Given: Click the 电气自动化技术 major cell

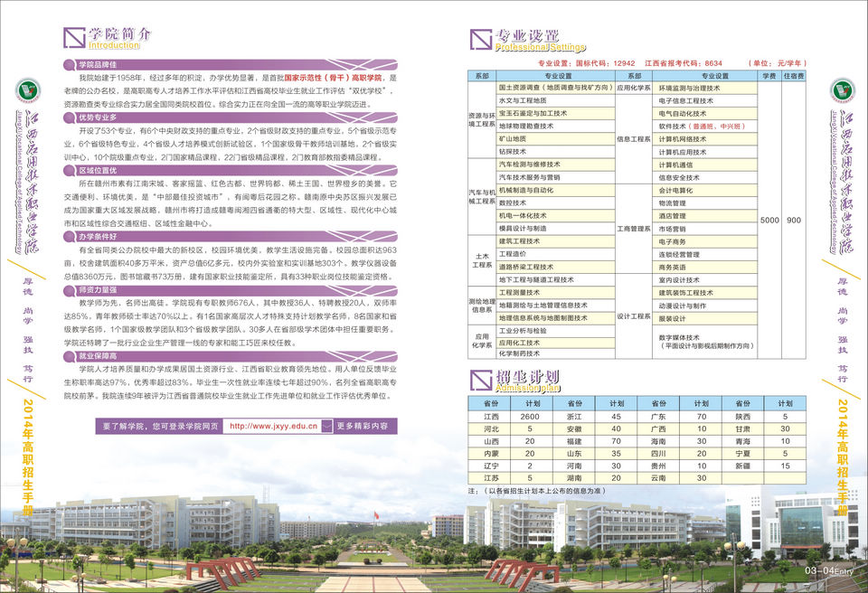Looking at the screenshot, I should 704,114.
